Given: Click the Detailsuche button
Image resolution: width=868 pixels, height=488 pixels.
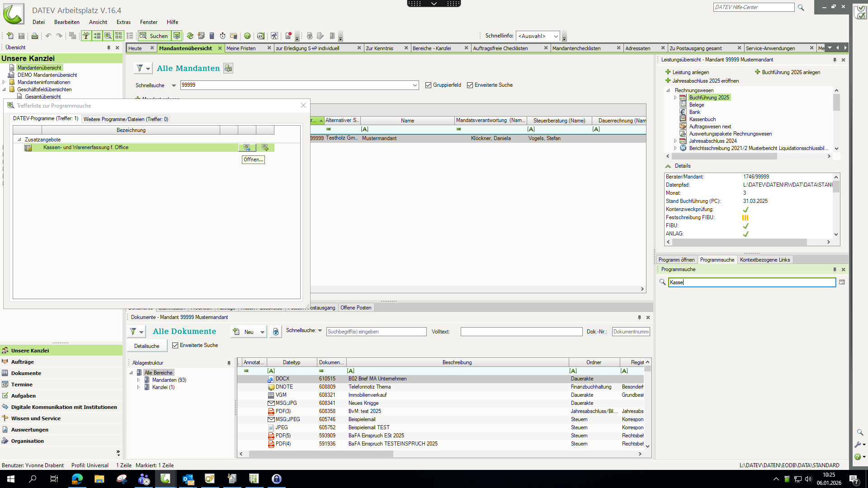Looking at the screenshot, I should click(146, 346).
